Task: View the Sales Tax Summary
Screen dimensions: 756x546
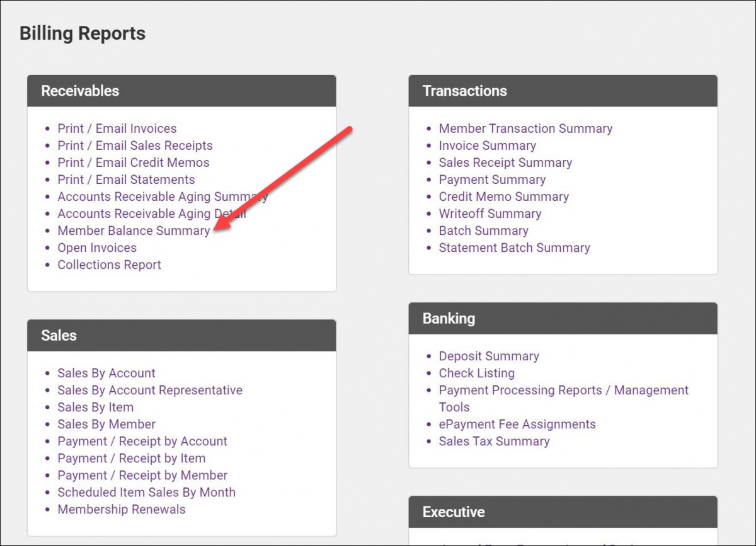Action: (x=494, y=441)
